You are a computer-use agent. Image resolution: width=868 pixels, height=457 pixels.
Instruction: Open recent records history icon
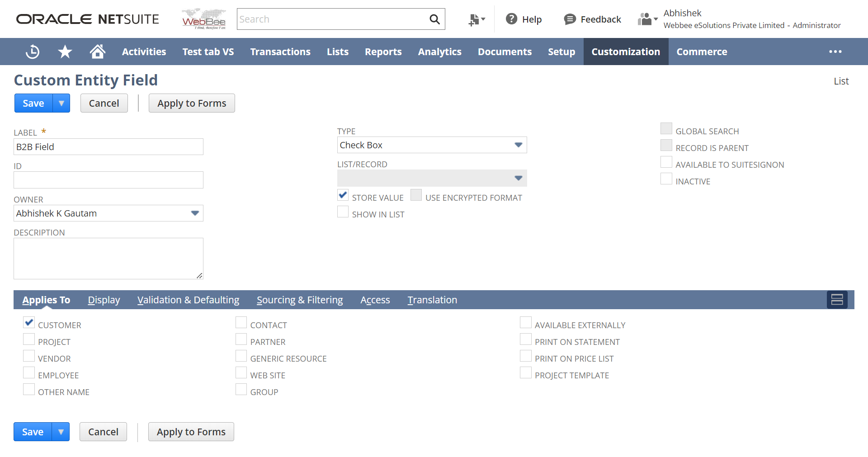click(32, 52)
